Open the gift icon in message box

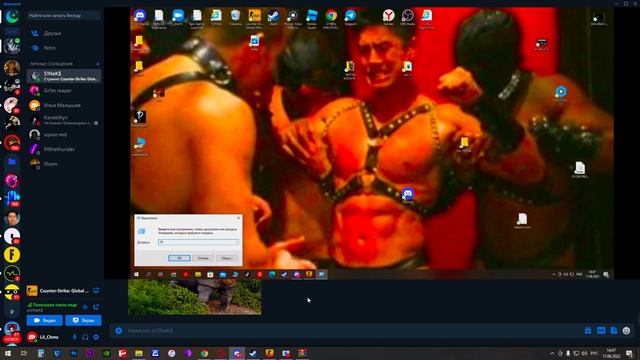click(588, 331)
